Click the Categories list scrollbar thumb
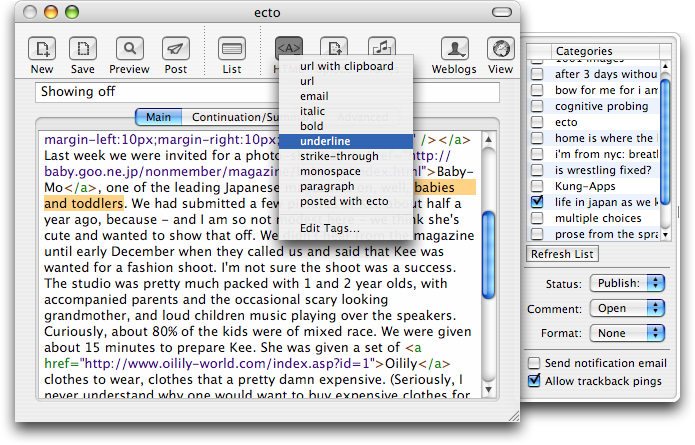Screen dimensions: 695x445 pos(665,141)
